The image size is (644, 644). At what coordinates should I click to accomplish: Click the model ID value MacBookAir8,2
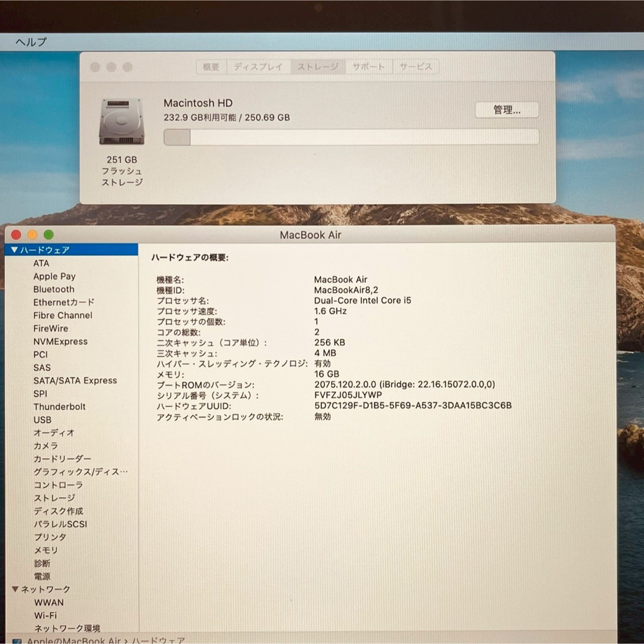pos(346,290)
